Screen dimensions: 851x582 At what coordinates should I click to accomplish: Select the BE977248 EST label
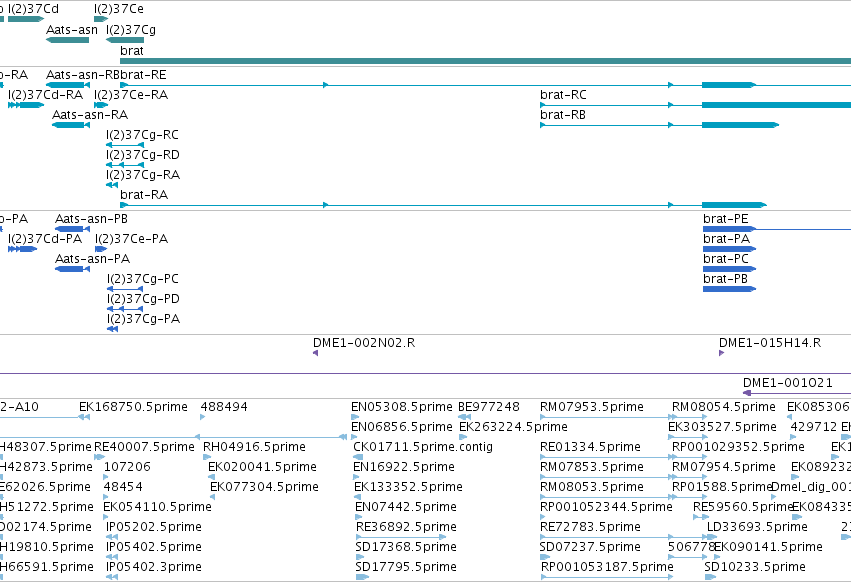point(489,407)
